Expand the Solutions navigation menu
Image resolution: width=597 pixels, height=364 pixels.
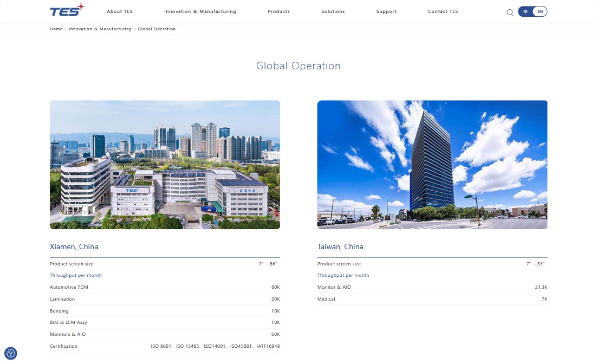pyautogui.click(x=333, y=11)
